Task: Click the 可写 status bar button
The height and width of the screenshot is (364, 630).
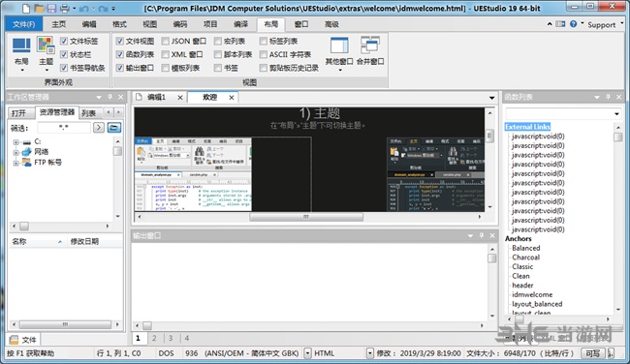Action: click(592, 353)
